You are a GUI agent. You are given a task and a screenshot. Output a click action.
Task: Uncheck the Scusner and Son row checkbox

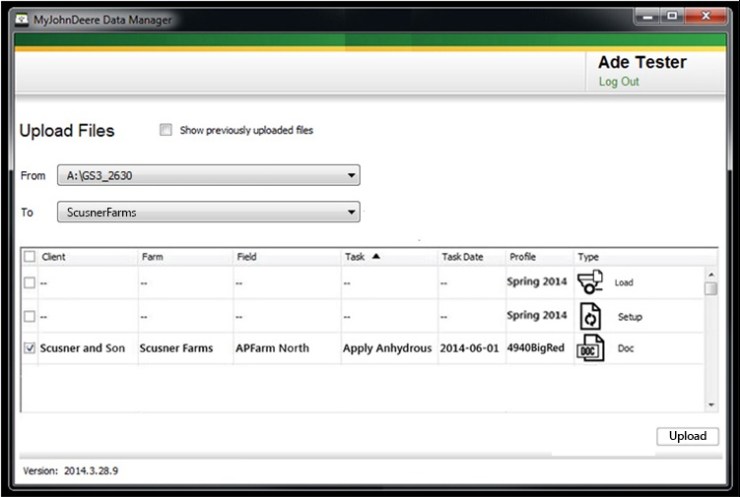[x=29, y=349]
